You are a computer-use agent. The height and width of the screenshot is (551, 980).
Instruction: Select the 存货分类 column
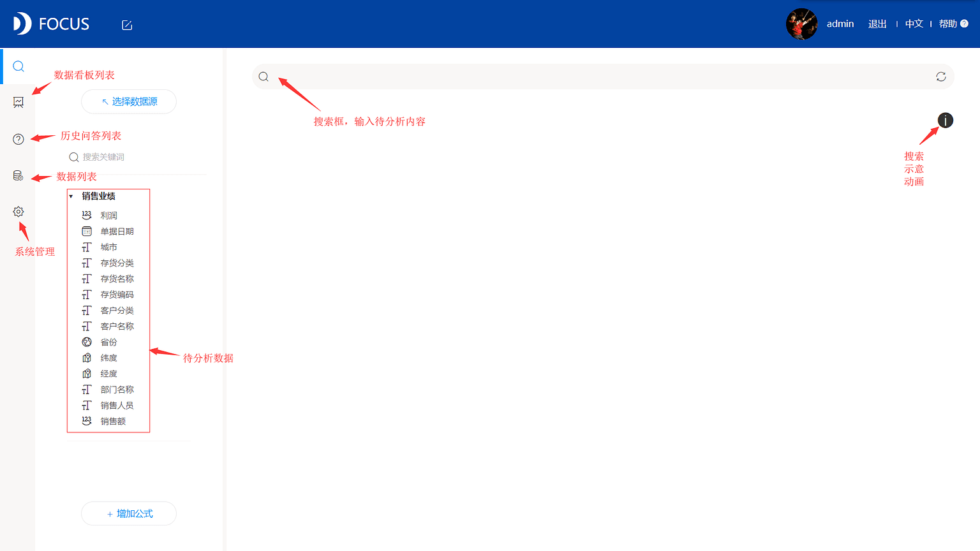click(x=117, y=263)
